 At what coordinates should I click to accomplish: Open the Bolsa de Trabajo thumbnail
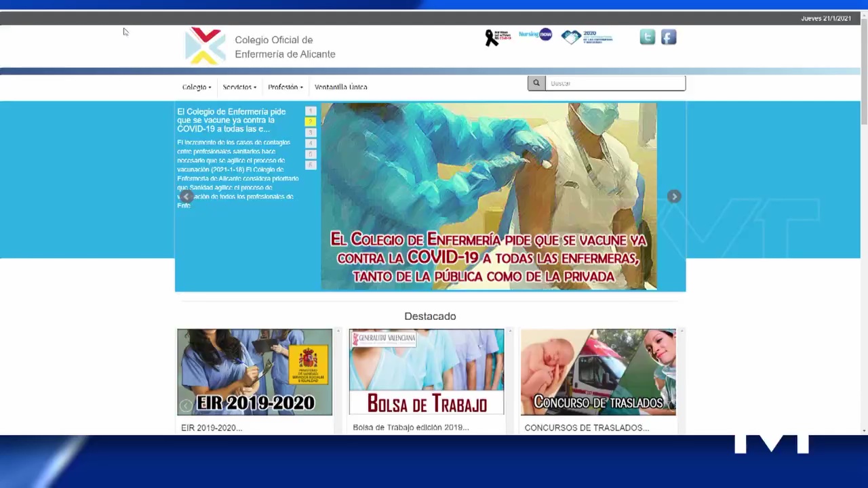(x=427, y=372)
